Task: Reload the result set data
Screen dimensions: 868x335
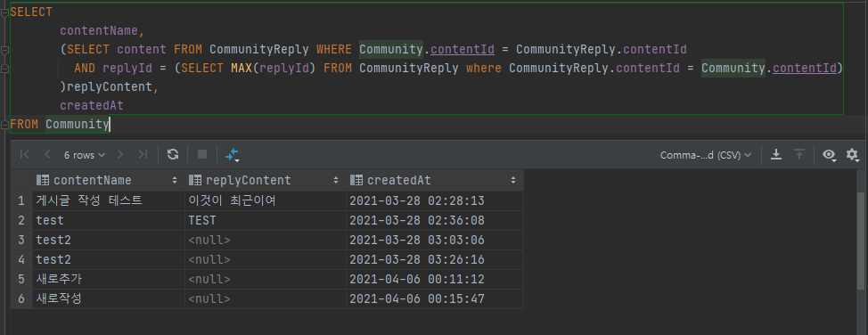Action: pyautogui.click(x=173, y=154)
